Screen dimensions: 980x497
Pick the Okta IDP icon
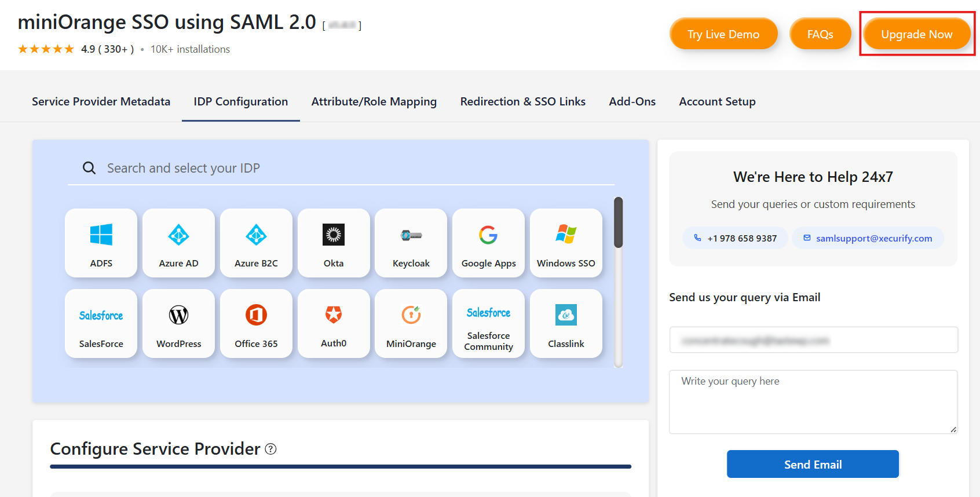(334, 243)
